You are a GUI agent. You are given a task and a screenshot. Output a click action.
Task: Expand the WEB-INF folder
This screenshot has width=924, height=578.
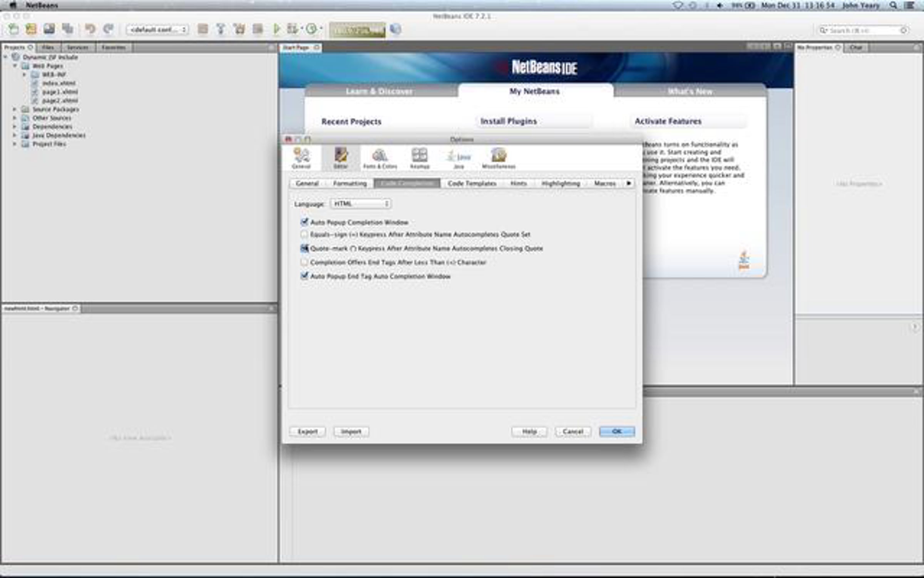(x=24, y=74)
